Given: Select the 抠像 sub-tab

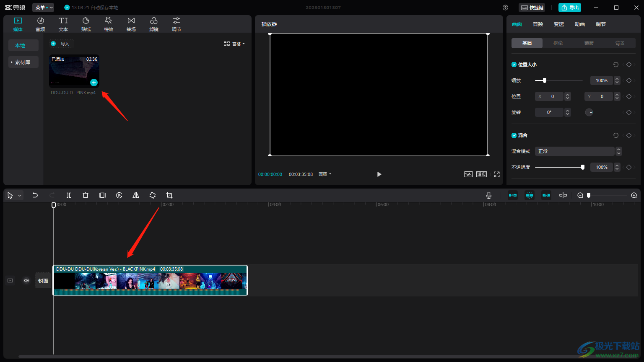Looking at the screenshot, I should [558, 43].
